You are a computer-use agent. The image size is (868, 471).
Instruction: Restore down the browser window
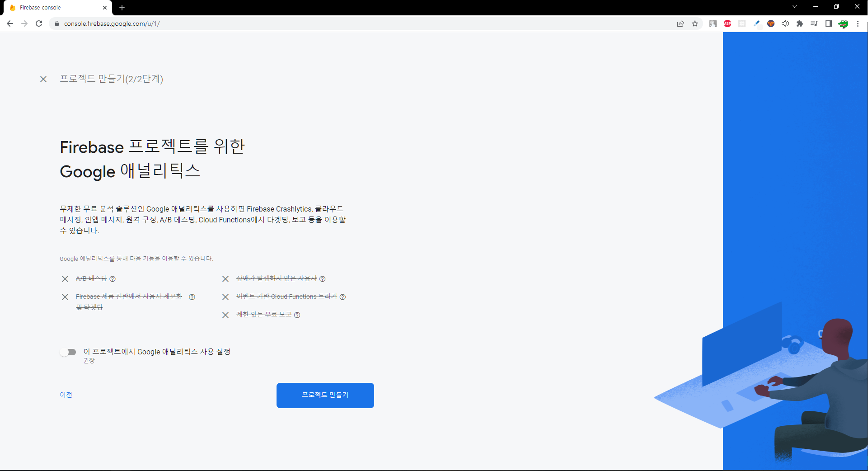point(836,7)
